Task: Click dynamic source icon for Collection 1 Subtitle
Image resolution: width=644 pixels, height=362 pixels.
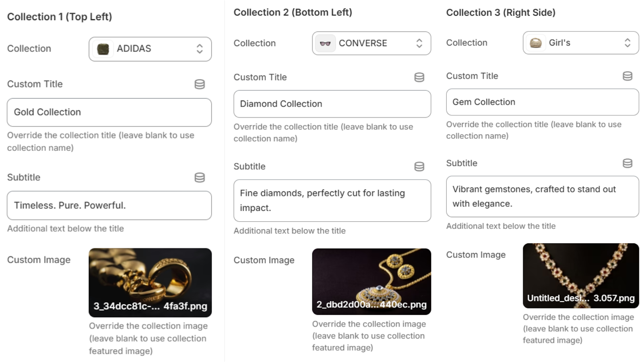Action: [x=200, y=177]
